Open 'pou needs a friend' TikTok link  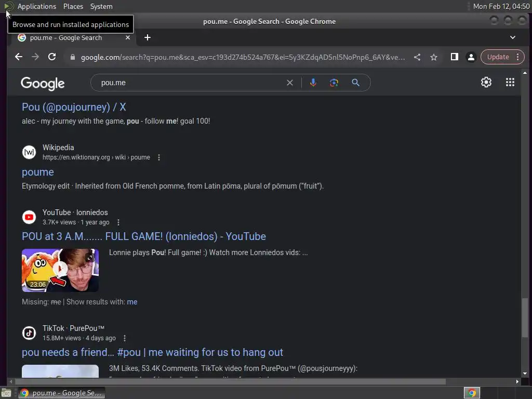pyautogui.click(x=152, y=353)
